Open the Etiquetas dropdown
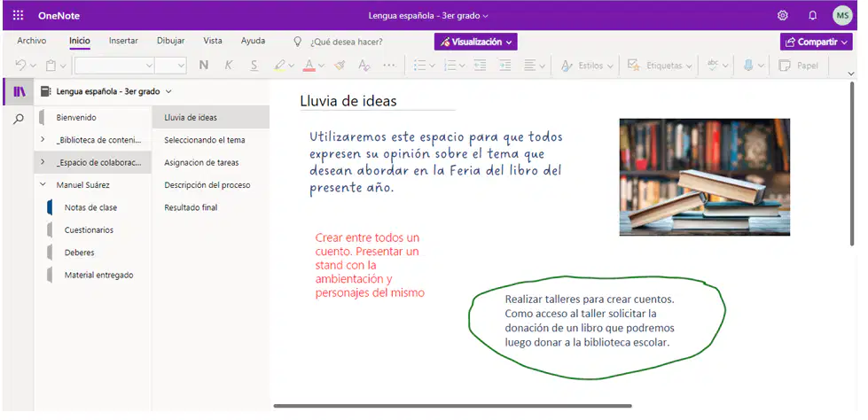Image resolution: width=868 pixels, height=420 pixels. [661, 66]
